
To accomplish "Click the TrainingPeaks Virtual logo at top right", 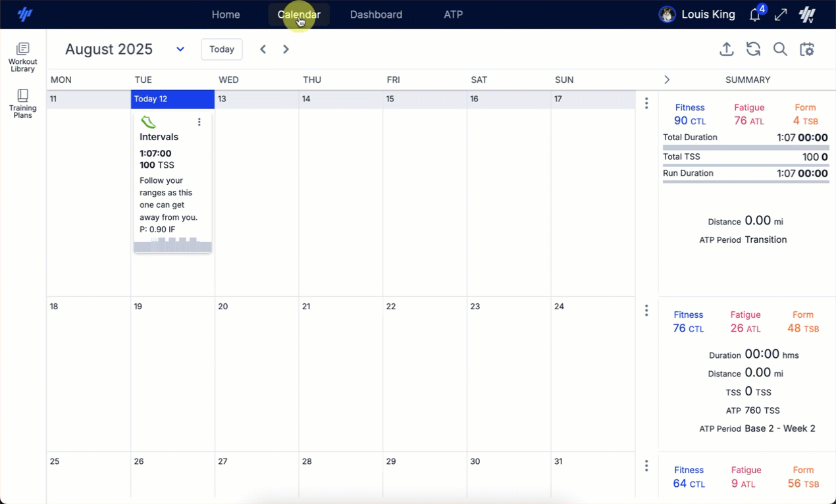I will coord(808,14).
